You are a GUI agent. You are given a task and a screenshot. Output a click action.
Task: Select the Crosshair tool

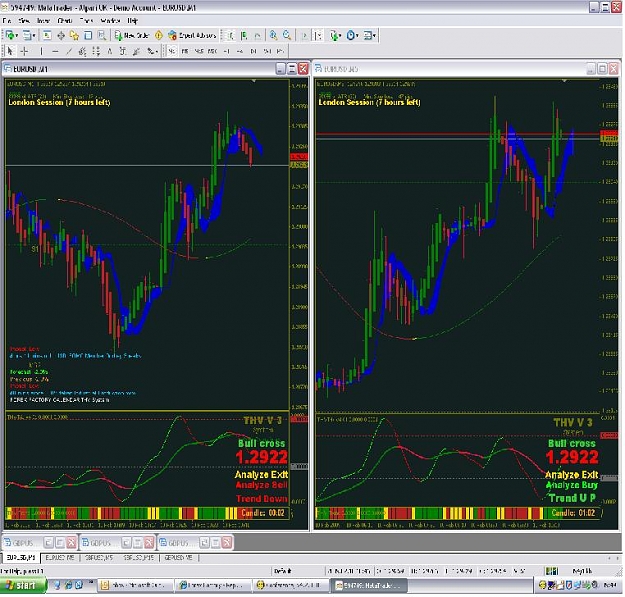coord(24,51)
